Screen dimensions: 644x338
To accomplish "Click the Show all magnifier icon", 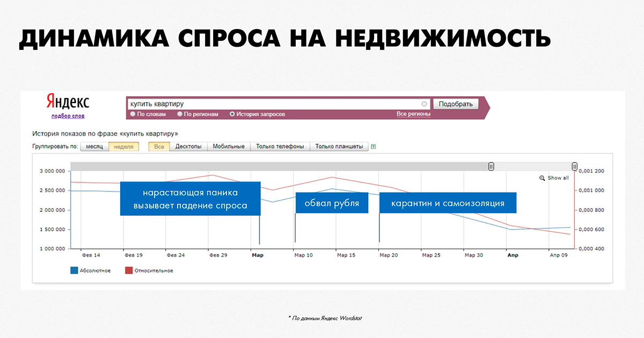I will (542, 178).
